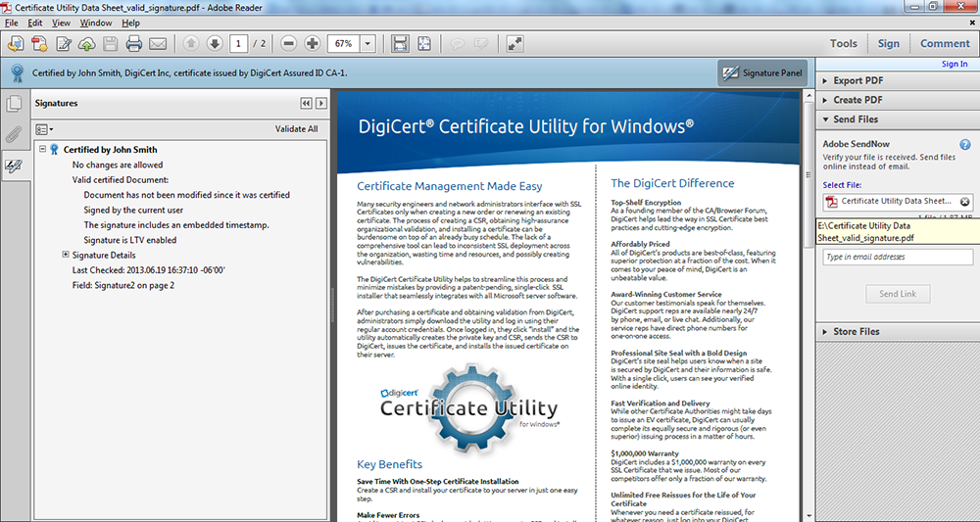Open the View menu

[x=61, y=24]
